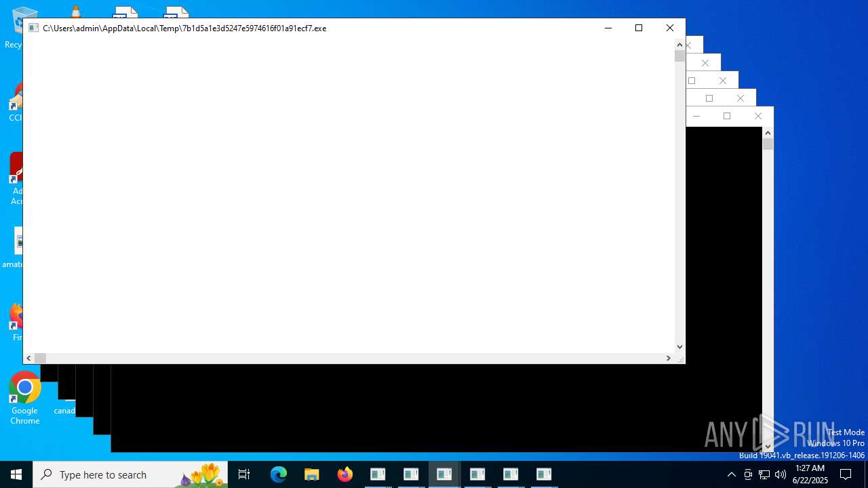The width and height of the screenshot is (868, 488).
Task: Launch Microsoft Edge from the taskbar
Action: pos(279,474)
